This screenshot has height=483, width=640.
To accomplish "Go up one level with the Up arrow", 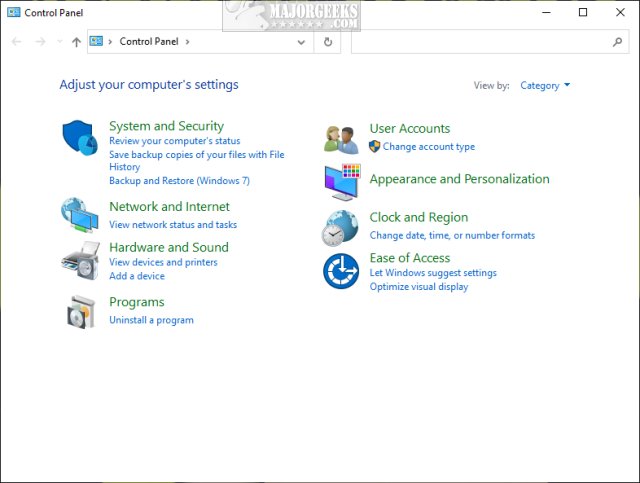I will [76, 42].
